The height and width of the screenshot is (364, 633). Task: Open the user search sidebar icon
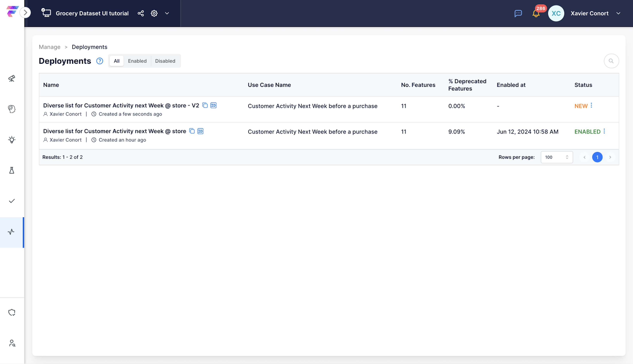[x=12, y=343]
